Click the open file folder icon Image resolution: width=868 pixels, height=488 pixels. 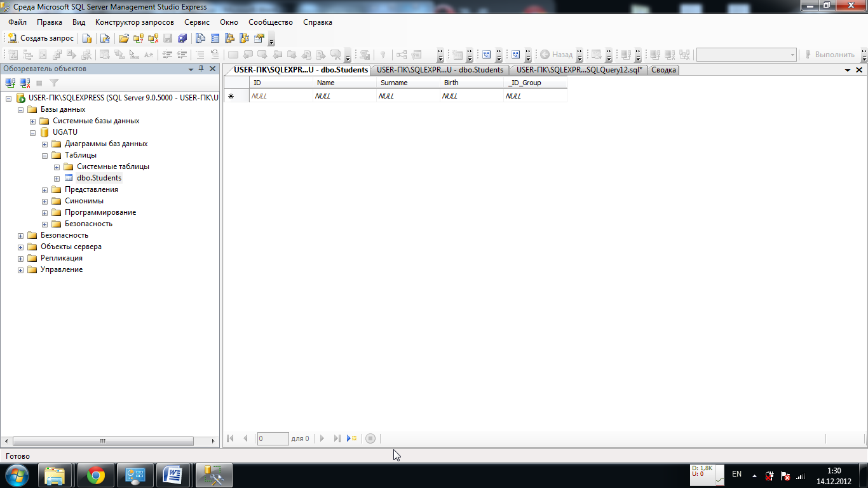point(124,38)
